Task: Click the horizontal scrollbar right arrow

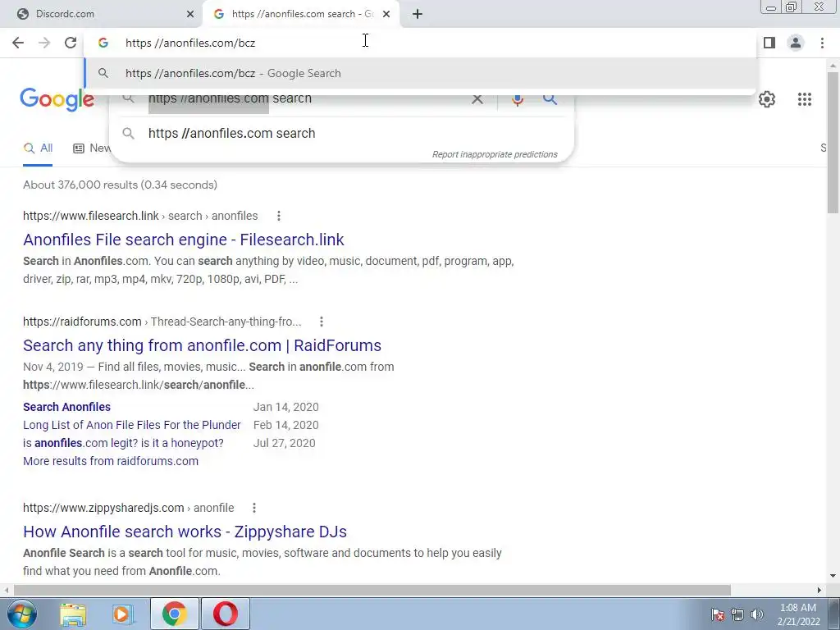Action: click(x=819, y=591)
